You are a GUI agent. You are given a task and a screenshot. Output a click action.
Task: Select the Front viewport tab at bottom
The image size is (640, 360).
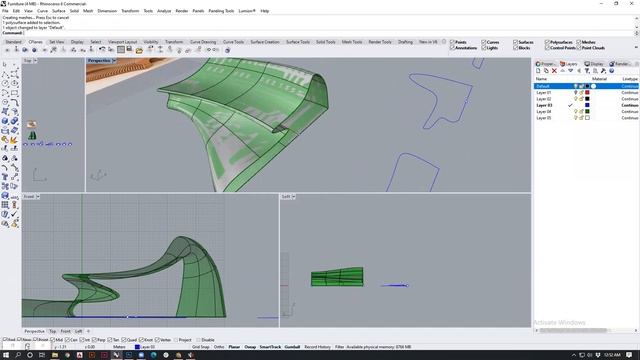65,331
